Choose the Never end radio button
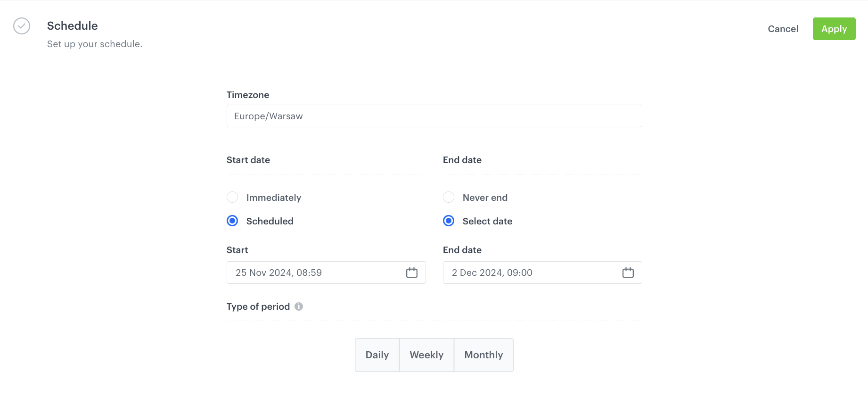 449,197
